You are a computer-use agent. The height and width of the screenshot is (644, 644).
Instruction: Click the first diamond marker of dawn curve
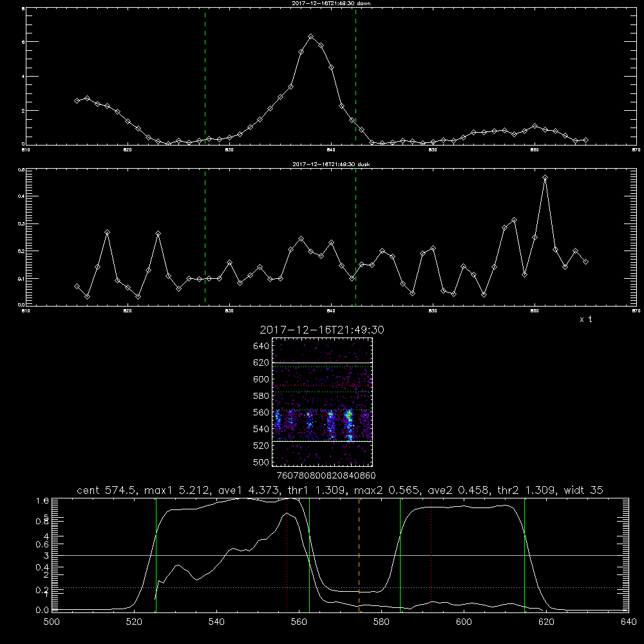tap(77, 100)
